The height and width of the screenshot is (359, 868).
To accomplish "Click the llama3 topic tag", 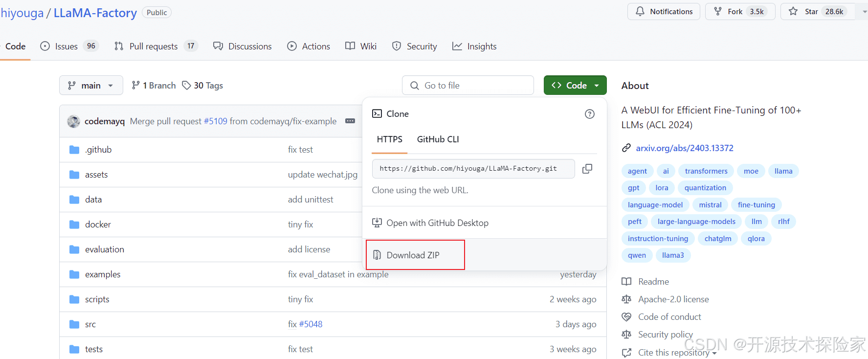I will point(673,255).
